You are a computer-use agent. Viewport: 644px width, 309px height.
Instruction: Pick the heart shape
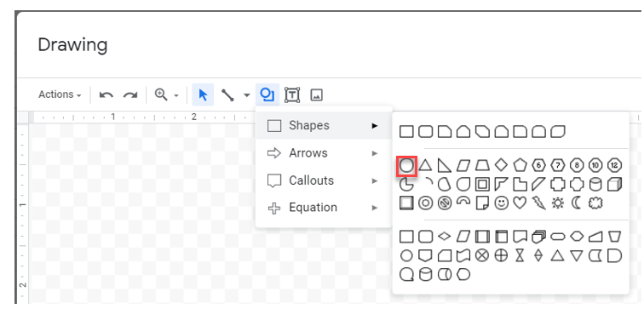[x=520, y=203]
